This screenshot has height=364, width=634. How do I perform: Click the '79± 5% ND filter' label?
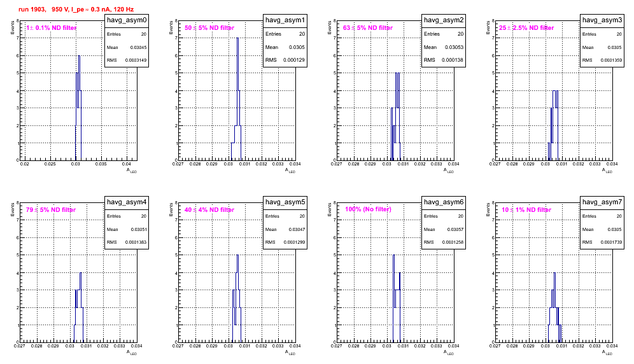[x=51, y=210]
